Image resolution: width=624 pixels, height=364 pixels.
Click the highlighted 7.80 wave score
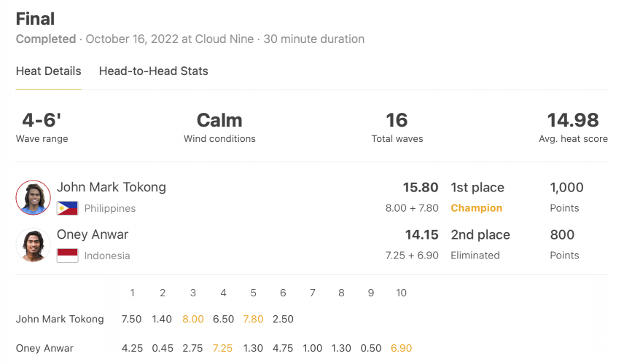[x=253, y=319]
